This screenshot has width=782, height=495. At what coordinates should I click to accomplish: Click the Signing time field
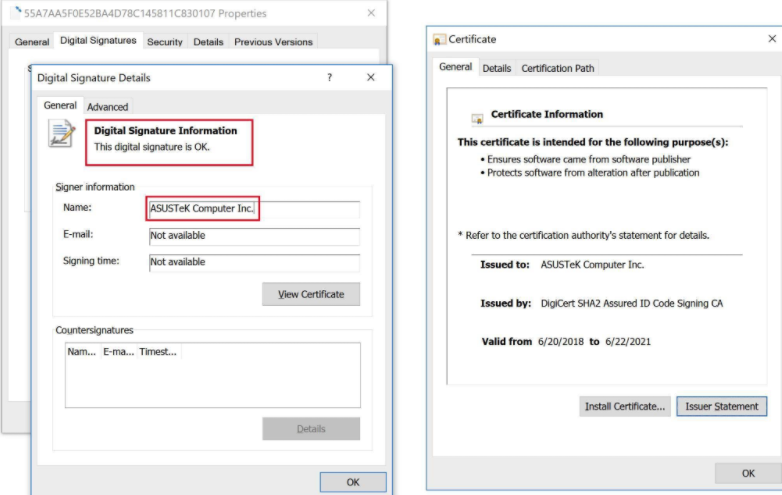click(253, 263)
